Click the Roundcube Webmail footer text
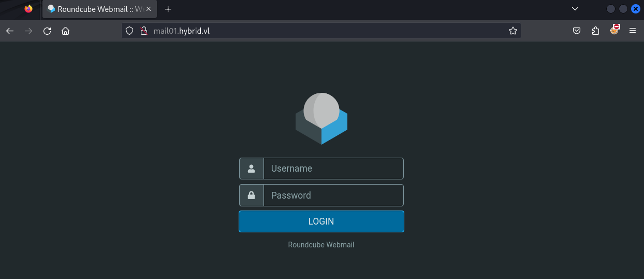The width and height of the screenshot is (644, 279). [x=321, y=245]
